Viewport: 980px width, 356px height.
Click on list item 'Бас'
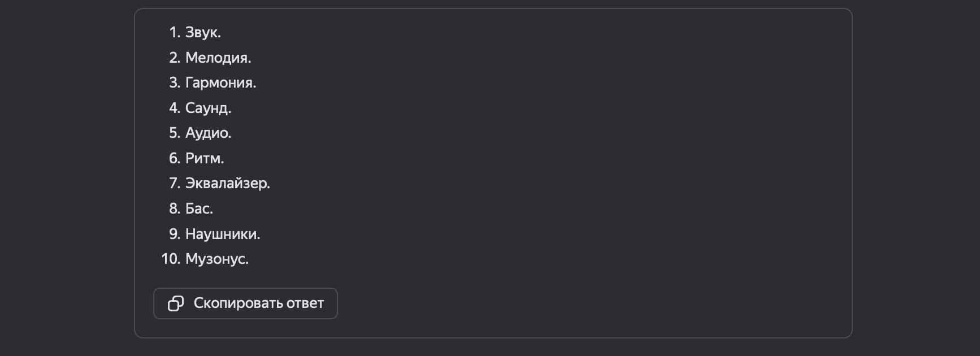[199, 209]
